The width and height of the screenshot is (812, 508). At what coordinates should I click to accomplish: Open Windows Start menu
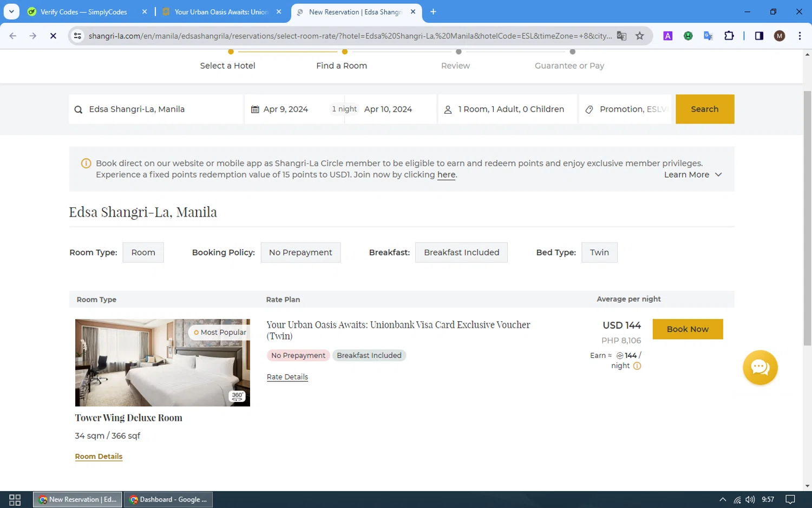tap(15, 500)
